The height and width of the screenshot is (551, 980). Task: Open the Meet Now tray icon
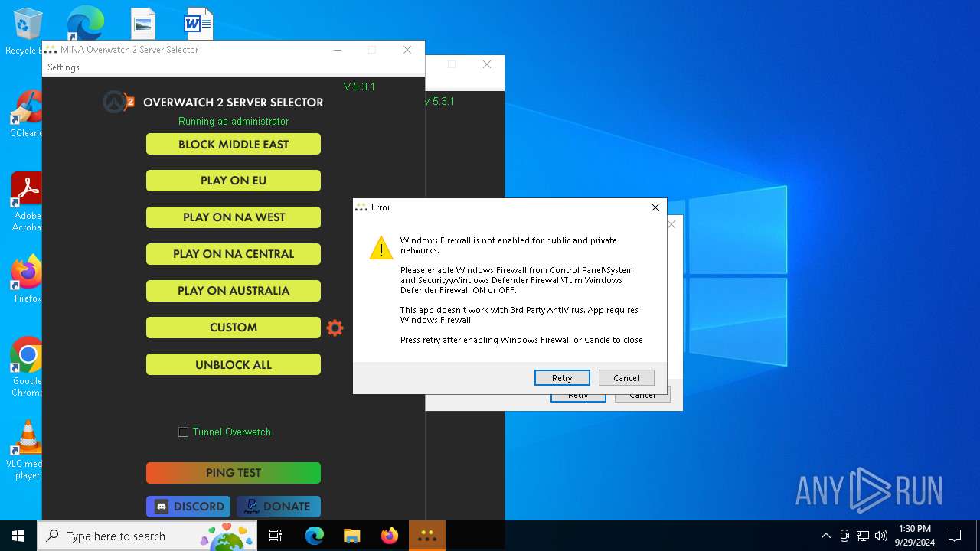844,536
